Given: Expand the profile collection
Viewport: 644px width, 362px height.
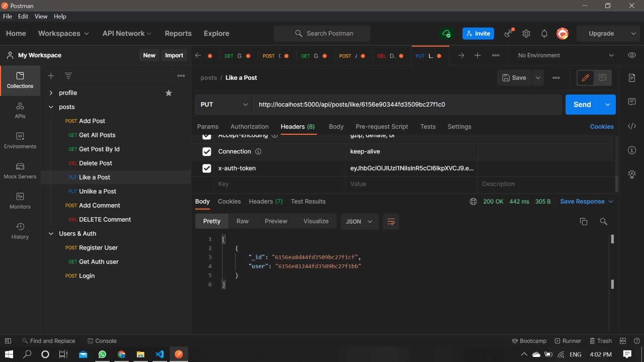Looking at the screenshot, I should (51, 93).
